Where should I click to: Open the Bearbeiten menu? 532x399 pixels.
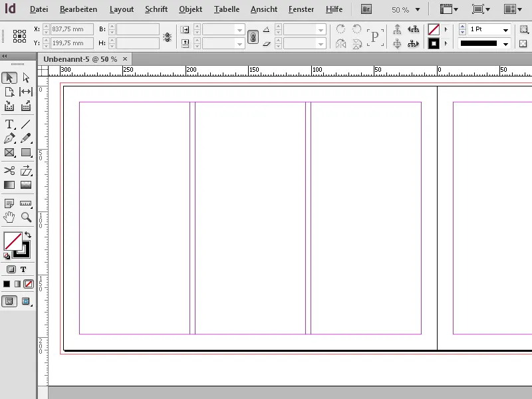coord(78,9)
